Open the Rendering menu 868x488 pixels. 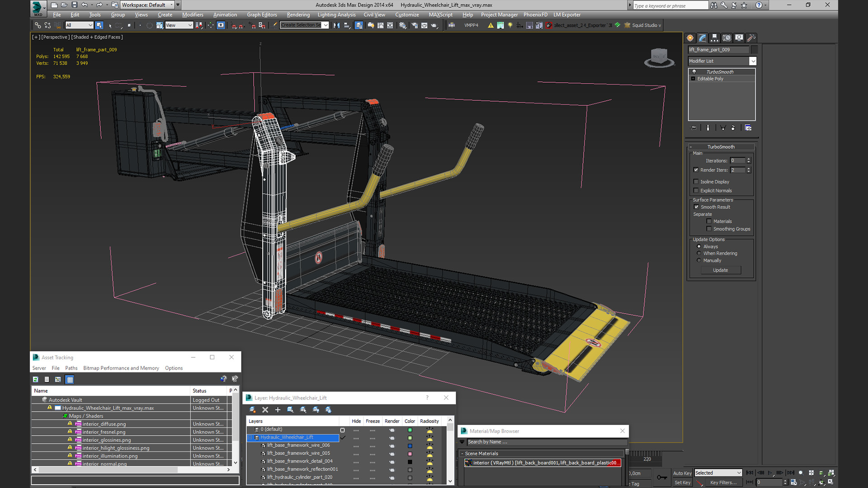(x=298, y=14)
